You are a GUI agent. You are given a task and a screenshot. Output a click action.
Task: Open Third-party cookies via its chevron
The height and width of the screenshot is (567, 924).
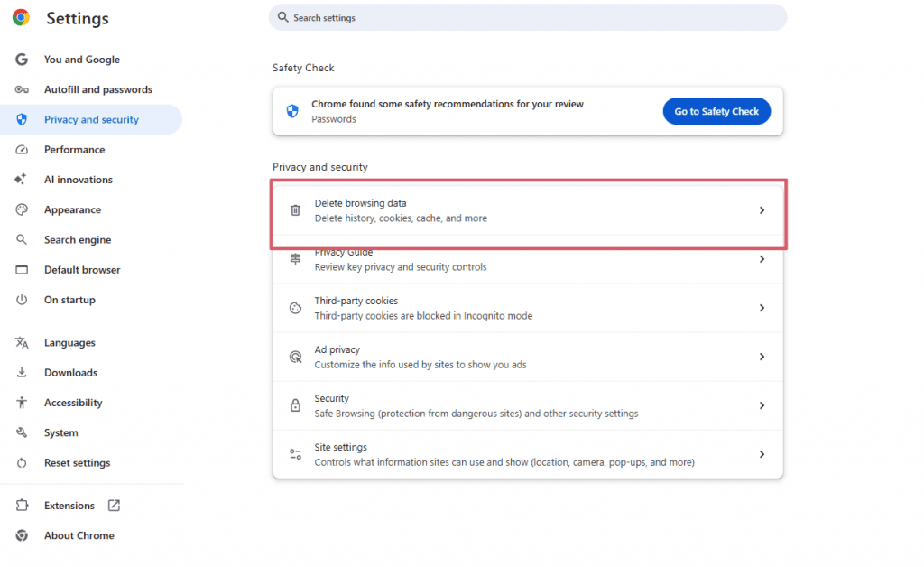coord(762,308)
